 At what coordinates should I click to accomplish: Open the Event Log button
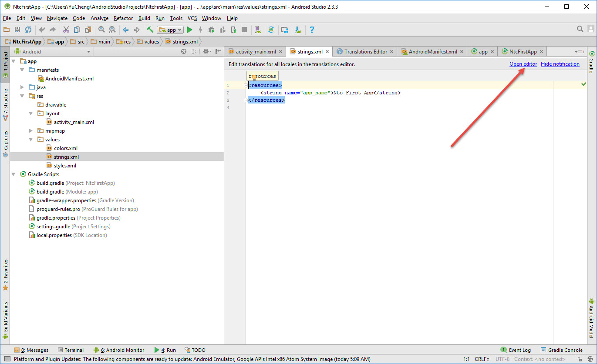[x=516, y=350]
